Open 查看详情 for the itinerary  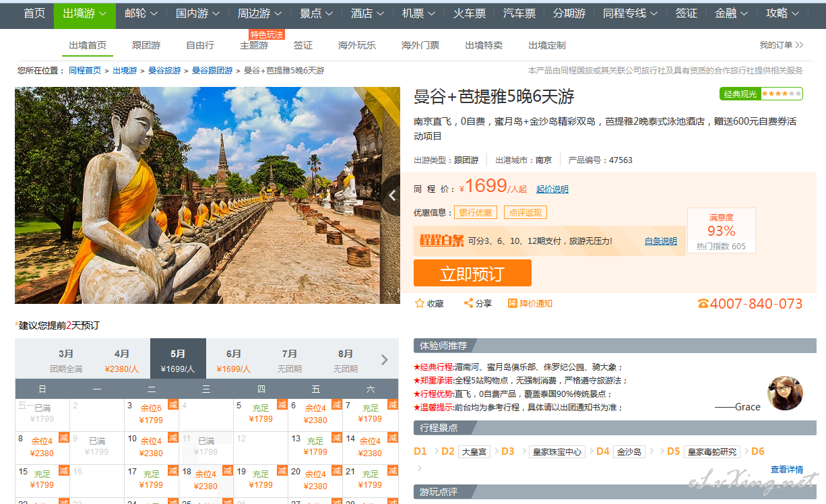pyautogui.click(x=787, y=469)
